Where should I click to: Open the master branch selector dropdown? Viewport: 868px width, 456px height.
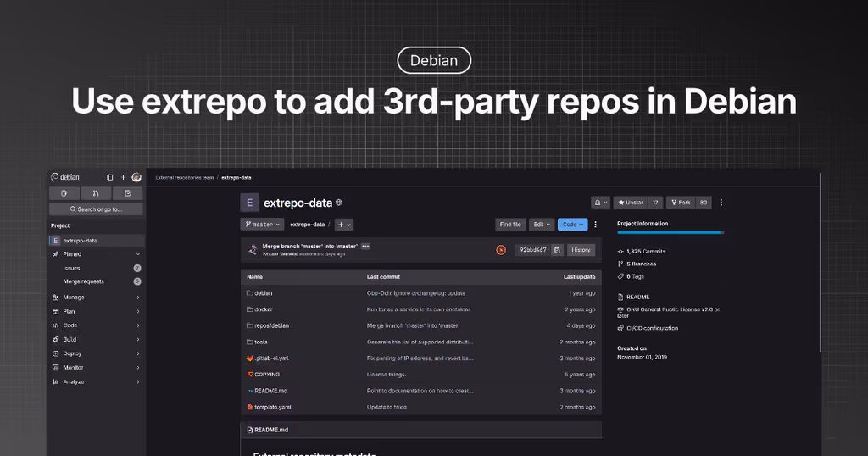tap(262, 225)
